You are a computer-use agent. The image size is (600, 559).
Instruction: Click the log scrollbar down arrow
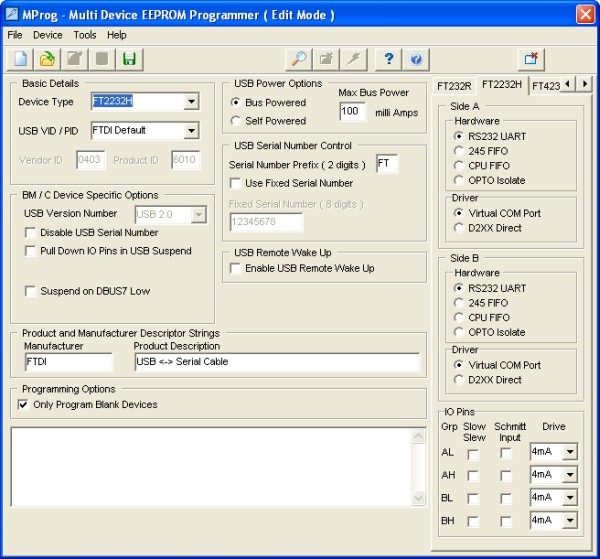point(418,498)
